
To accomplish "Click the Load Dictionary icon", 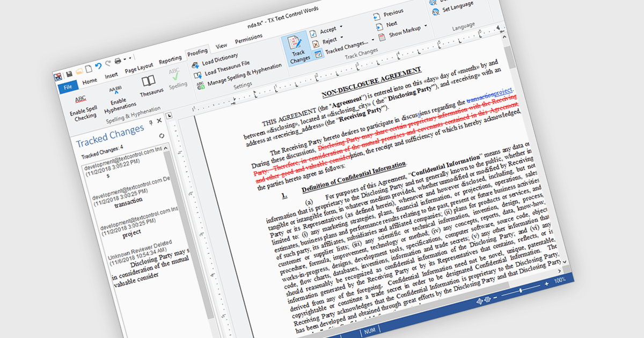I will [x=194, y=64].
